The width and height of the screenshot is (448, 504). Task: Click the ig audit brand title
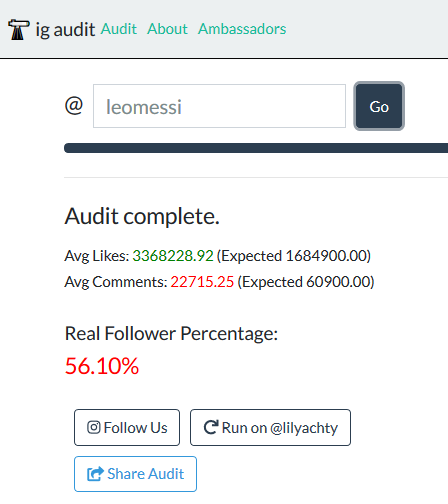pos(65,30)
